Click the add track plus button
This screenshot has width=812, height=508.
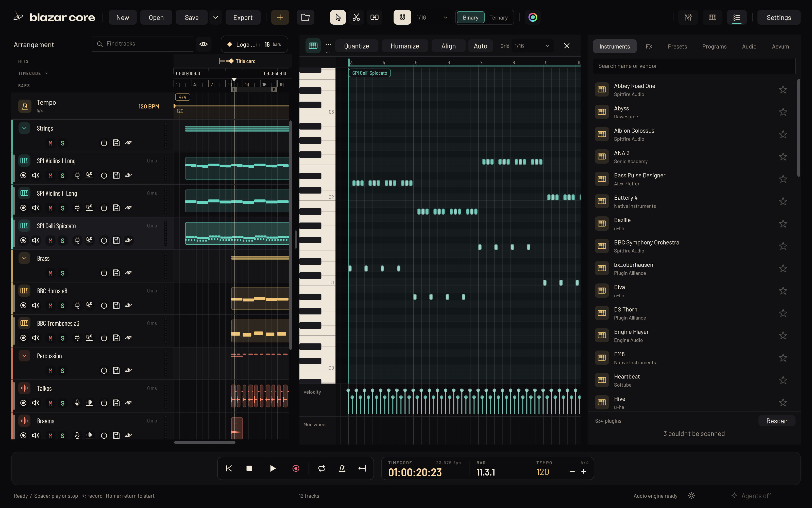point(280,18)
